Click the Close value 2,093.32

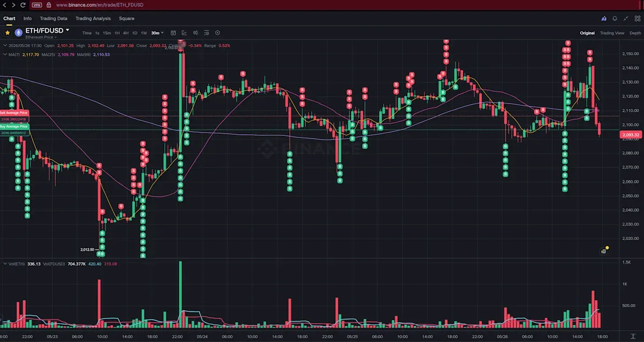158,46
